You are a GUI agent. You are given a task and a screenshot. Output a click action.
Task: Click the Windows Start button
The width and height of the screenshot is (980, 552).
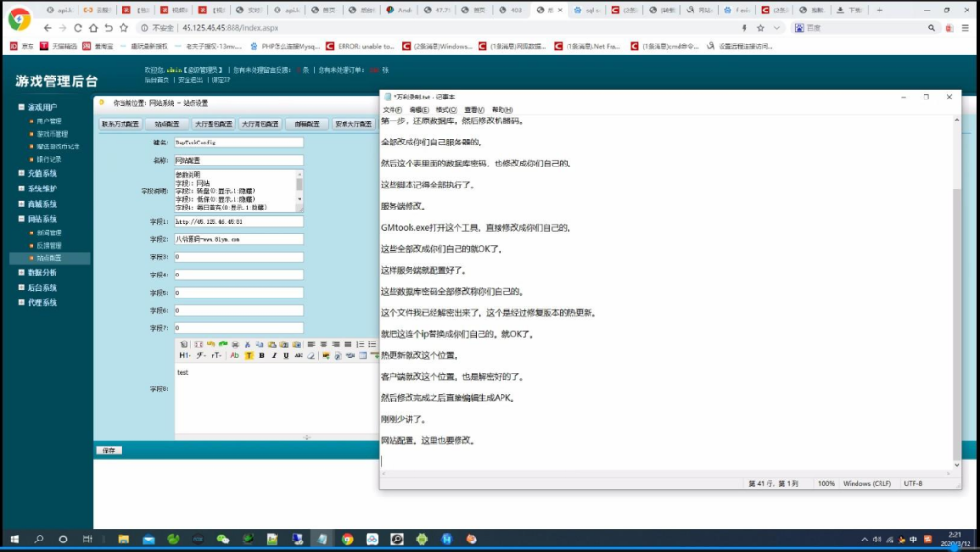click(13, 539)
